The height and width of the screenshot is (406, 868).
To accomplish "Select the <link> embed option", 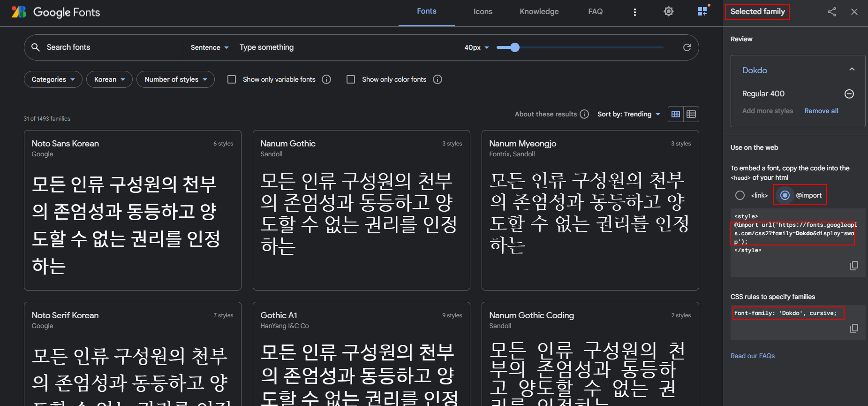I will [x=740, y=195].
